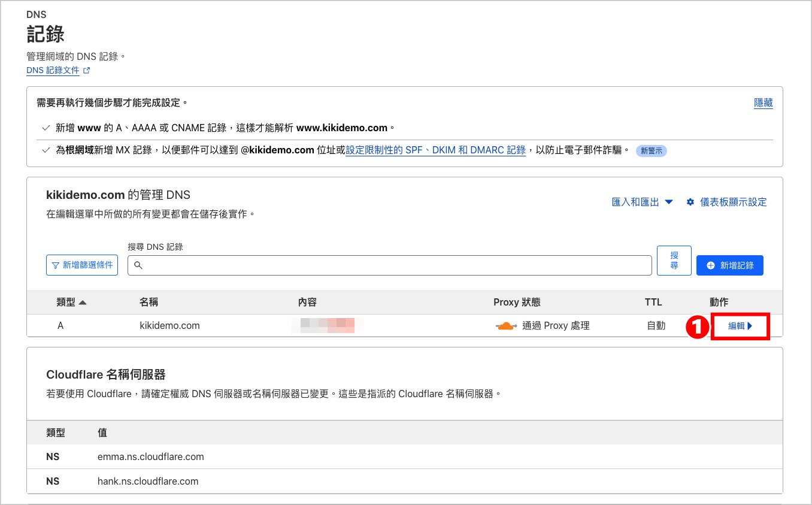812x505 pixels.
Task: Click the 搜尋 search button
Action: [x=674, y=261]
